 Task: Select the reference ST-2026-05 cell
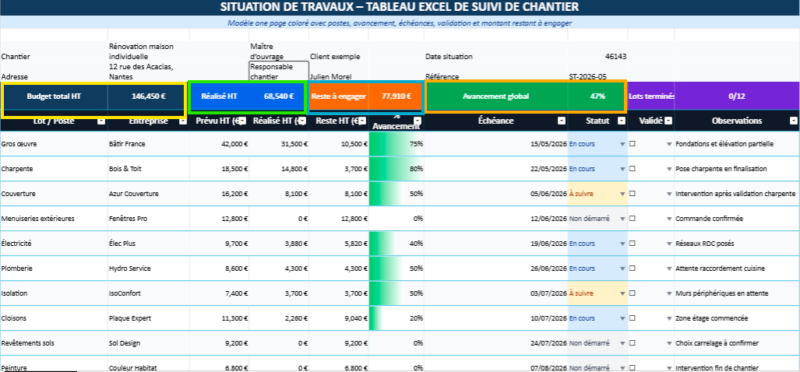pos(597,77)
